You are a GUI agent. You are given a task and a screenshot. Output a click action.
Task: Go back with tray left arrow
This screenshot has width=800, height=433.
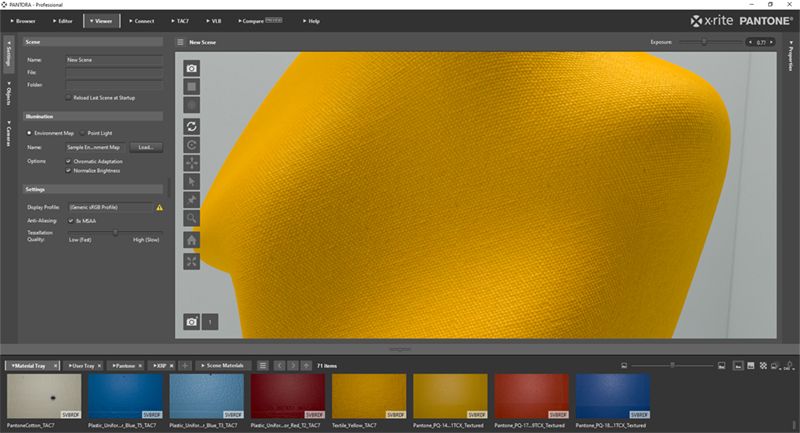(x=279, y=366)
